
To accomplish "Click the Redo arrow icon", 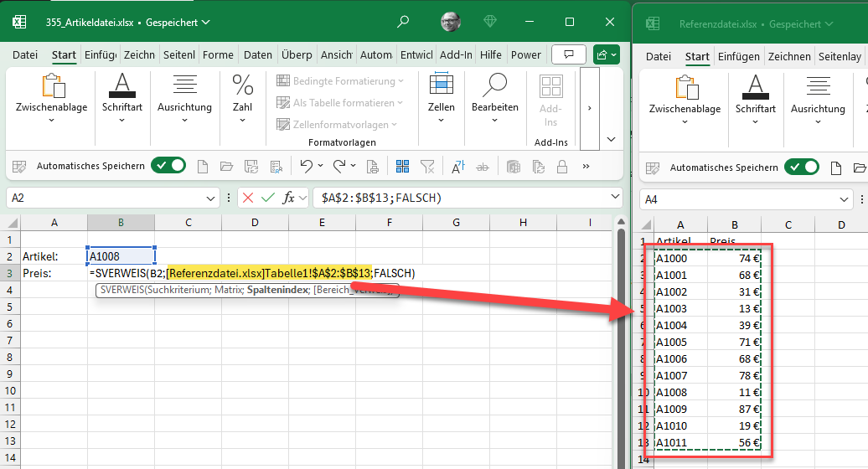I will [x=339, y=166].
